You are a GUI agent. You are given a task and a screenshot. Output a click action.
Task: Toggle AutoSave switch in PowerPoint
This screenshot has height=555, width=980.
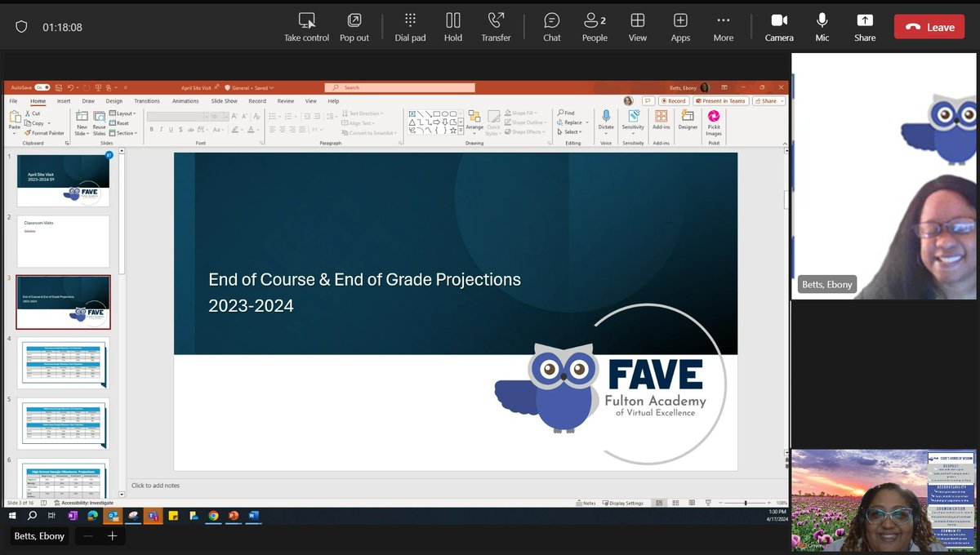42,87
